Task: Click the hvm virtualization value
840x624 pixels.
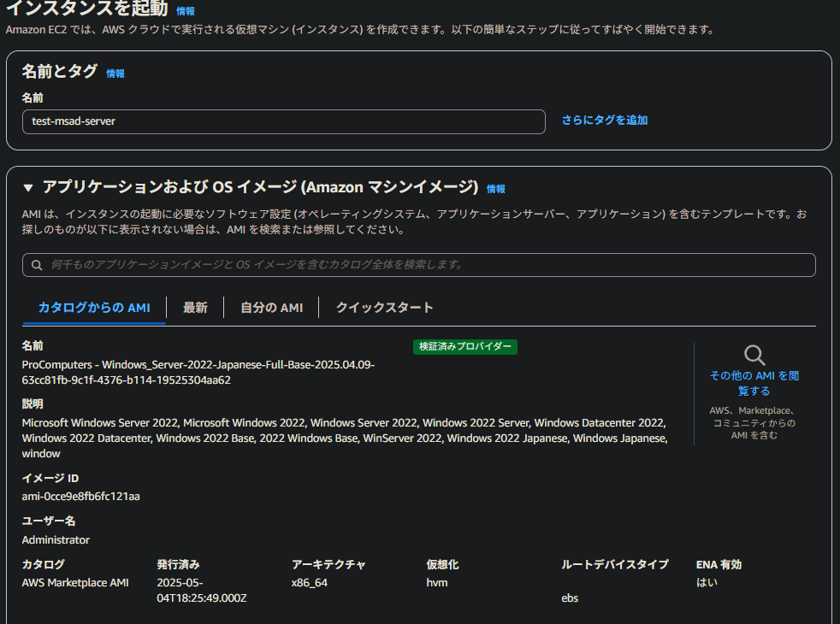Action: click(437, 582)
